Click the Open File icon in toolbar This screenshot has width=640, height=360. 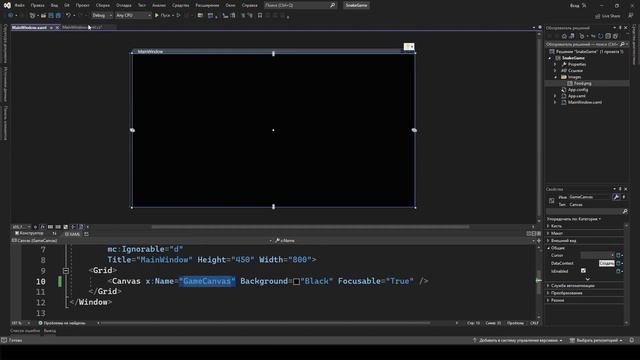click(43, 15)
